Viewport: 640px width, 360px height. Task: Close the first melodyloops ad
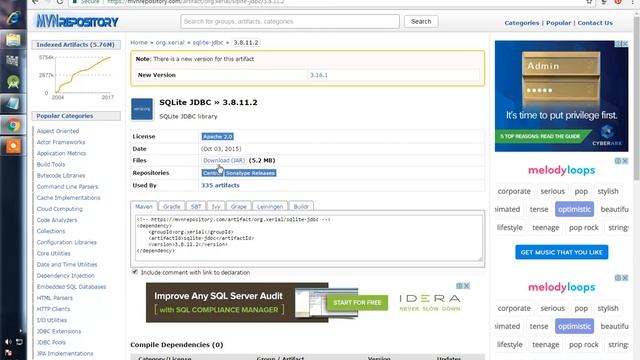coord(625,161)
